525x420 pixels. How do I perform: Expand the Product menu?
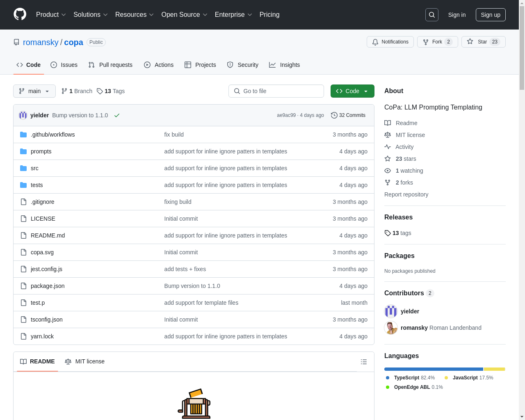pos(51,15)
